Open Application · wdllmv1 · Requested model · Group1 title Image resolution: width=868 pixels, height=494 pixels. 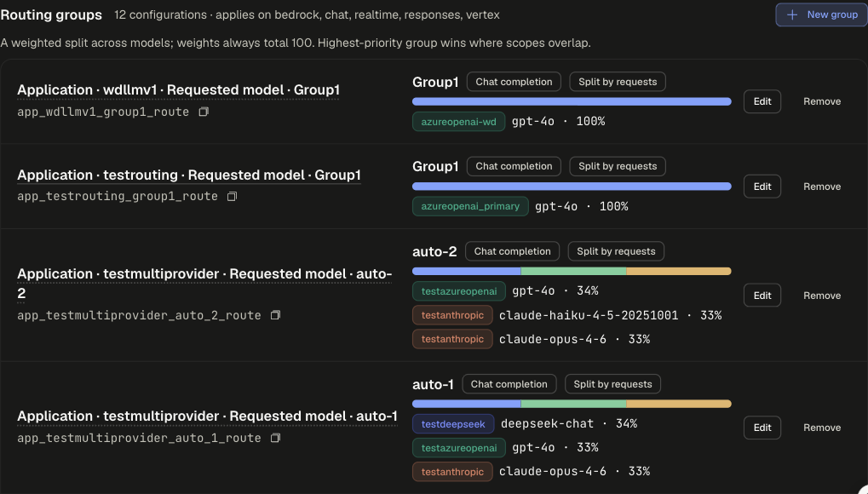point(178,89)
